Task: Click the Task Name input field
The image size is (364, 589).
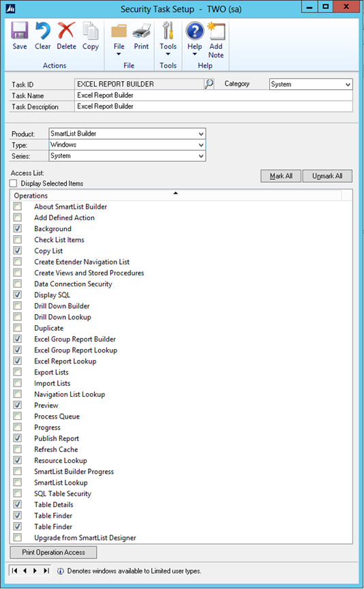Action: (213, 95)
